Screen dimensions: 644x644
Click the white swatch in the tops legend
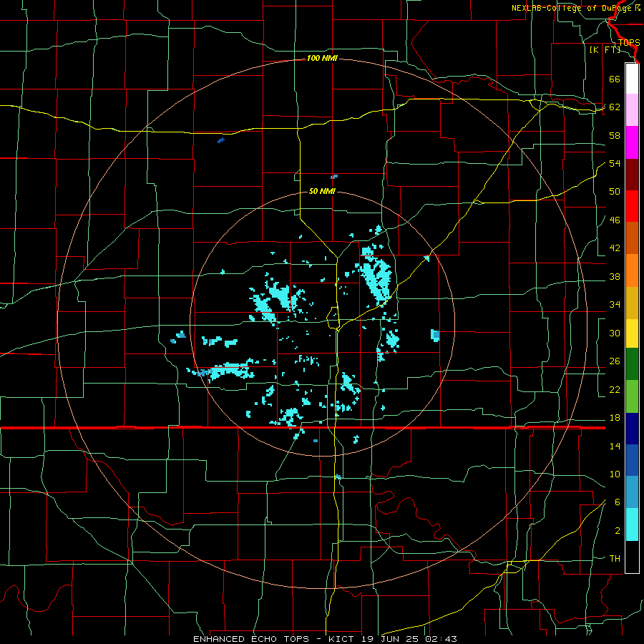(x=632, y=79)
